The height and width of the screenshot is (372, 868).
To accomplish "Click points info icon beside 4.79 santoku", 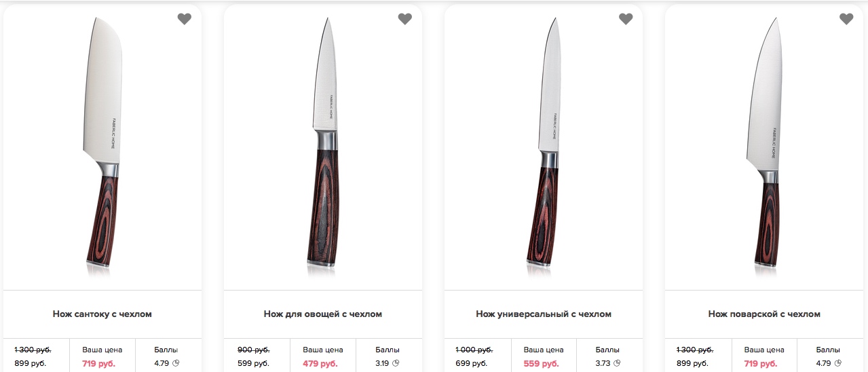I will coord(176,363).
